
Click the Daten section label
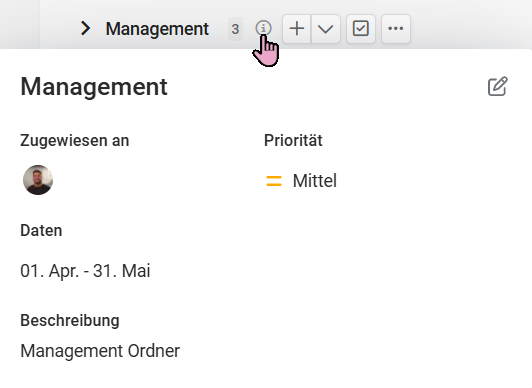tap(41, 231)
